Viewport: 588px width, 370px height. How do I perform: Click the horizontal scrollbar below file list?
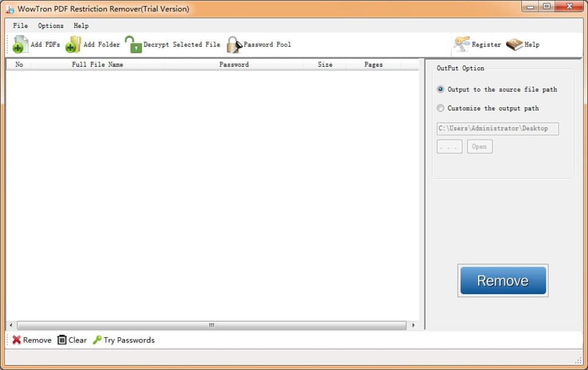point(211,325)
